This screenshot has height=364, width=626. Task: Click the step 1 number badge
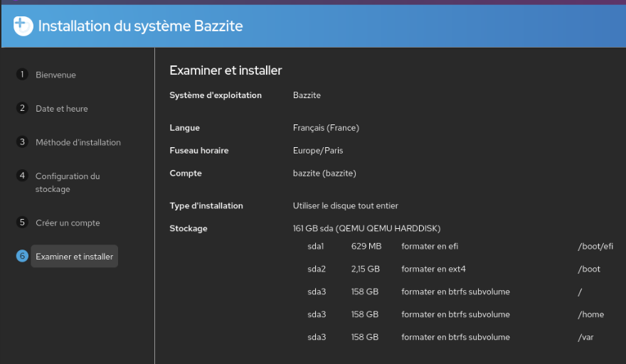tap(22, 75)
